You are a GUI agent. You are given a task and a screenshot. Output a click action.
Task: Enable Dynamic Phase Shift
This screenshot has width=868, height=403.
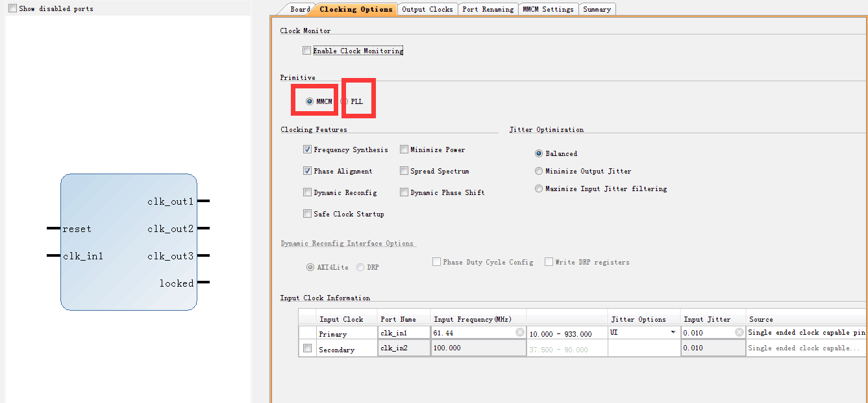pos(404,192)
